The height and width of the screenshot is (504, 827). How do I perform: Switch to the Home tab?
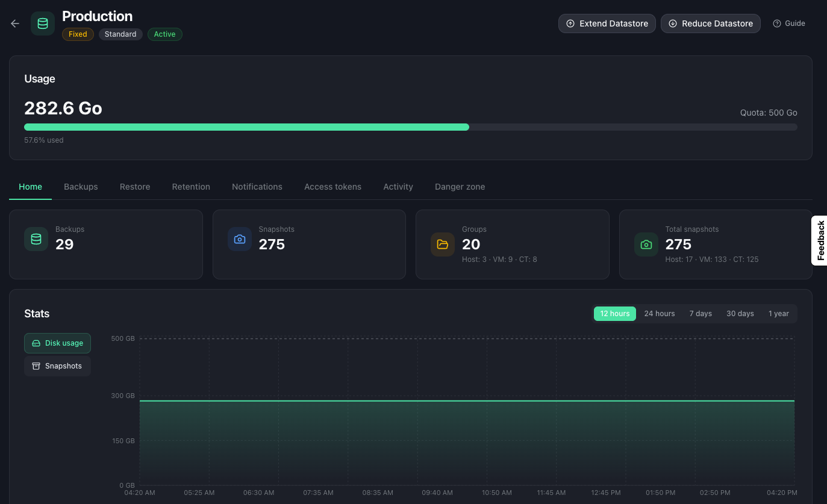tap(30, 187)
